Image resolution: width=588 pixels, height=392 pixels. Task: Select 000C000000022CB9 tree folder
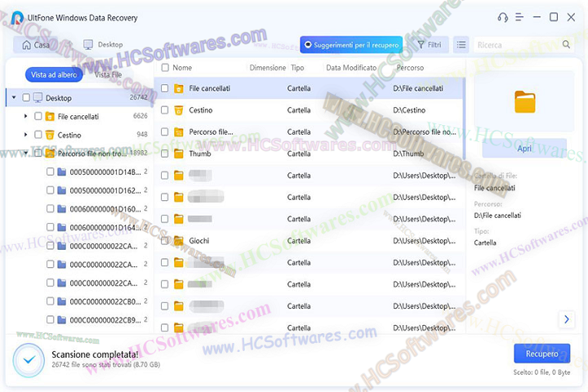point(105,319)
